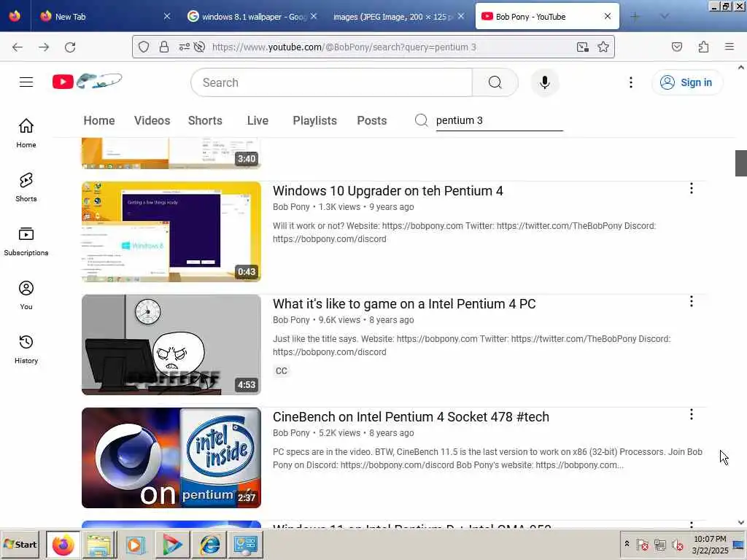Image resolution: width=747 pixels, height=560 pixels.
Task: Open the channel Posts tab
Action: [371, 120]
